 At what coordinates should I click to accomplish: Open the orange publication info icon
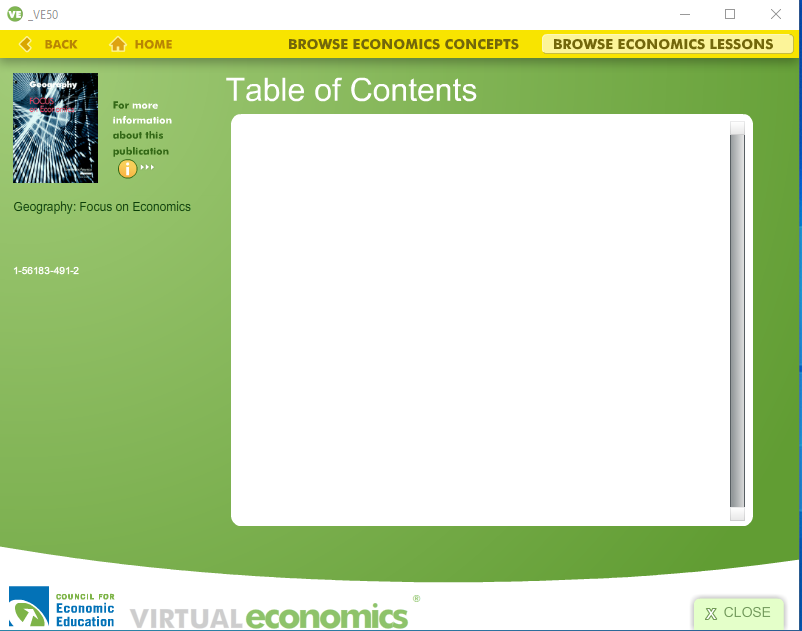(128, 168)
